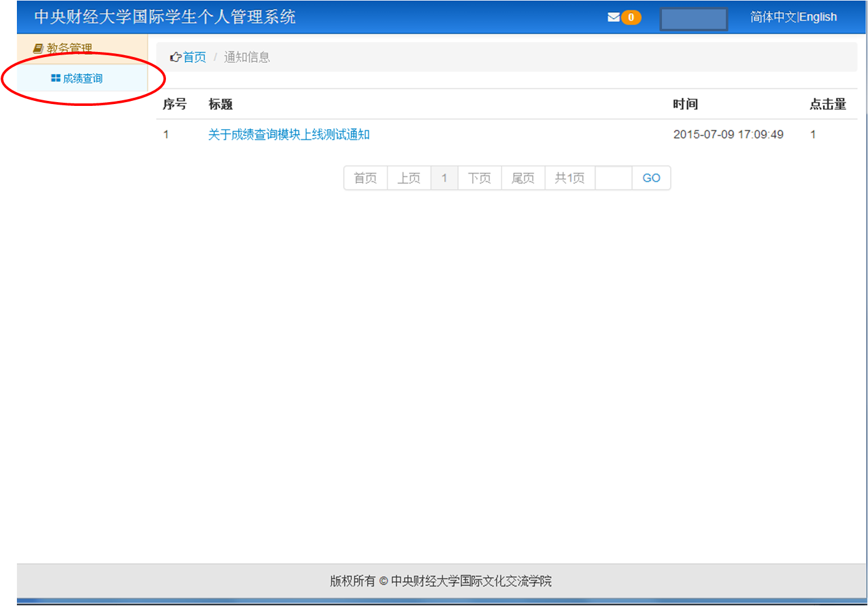868x606 pixels.
Task: Select page 1 in pagination
Action: 445,178
